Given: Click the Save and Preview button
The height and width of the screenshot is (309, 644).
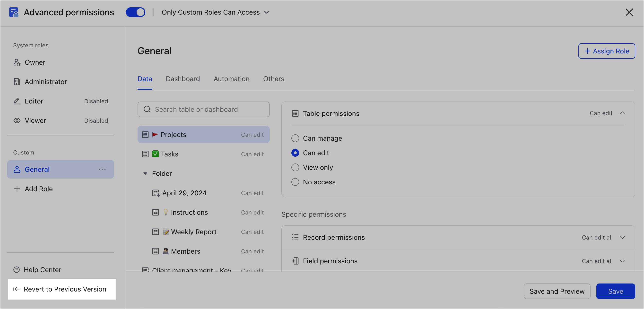Looking at the screenshot, I should pyautogui.click(x=557, y=291).
